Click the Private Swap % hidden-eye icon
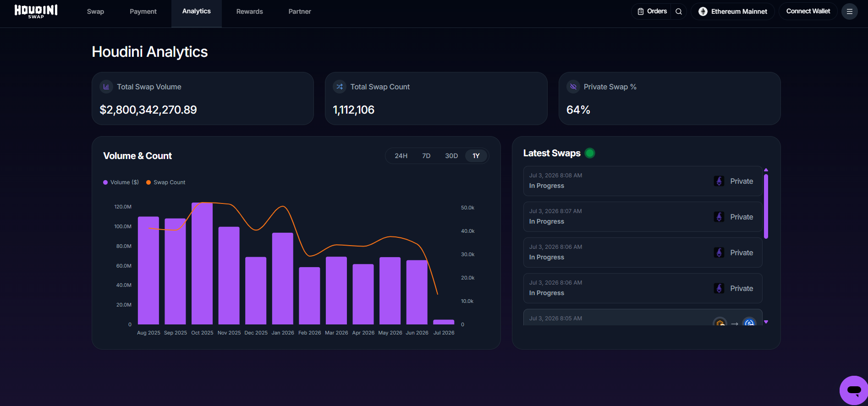This screenshot has height=406, width=868. click(x=573, y=87)
